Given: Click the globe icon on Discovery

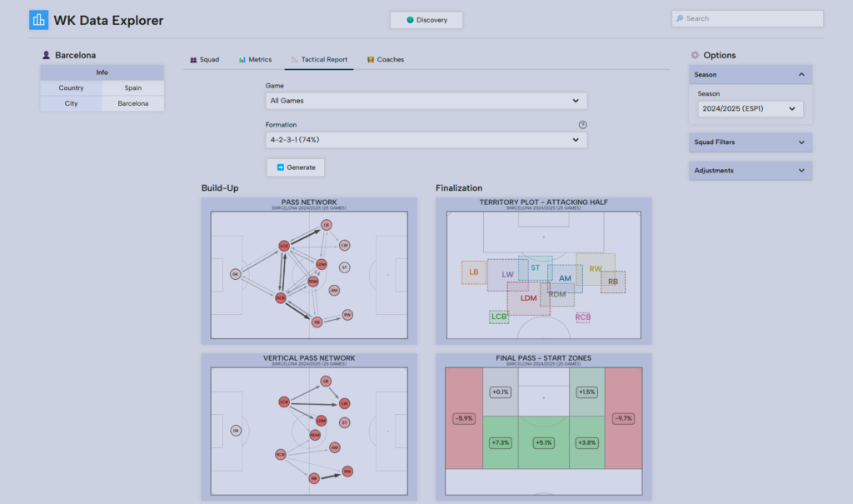Looking at the screenshot, I should [410, 20].
